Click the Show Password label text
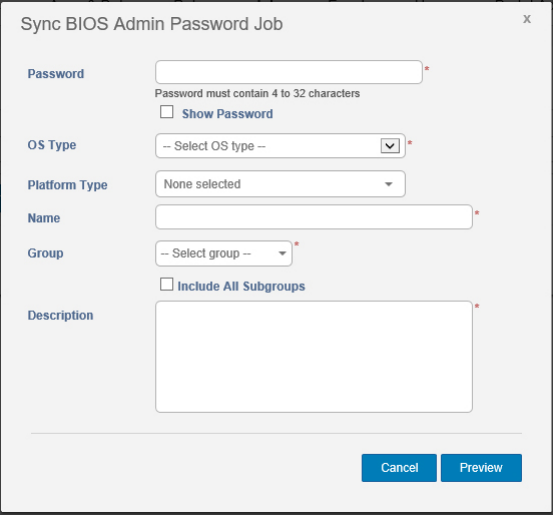This screenshot has height=515, width=553. [x=227, y=114]
